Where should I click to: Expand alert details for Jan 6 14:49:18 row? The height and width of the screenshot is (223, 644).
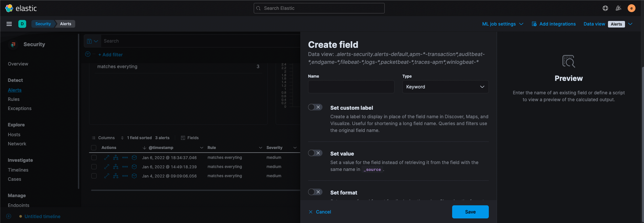pos(107,167)
